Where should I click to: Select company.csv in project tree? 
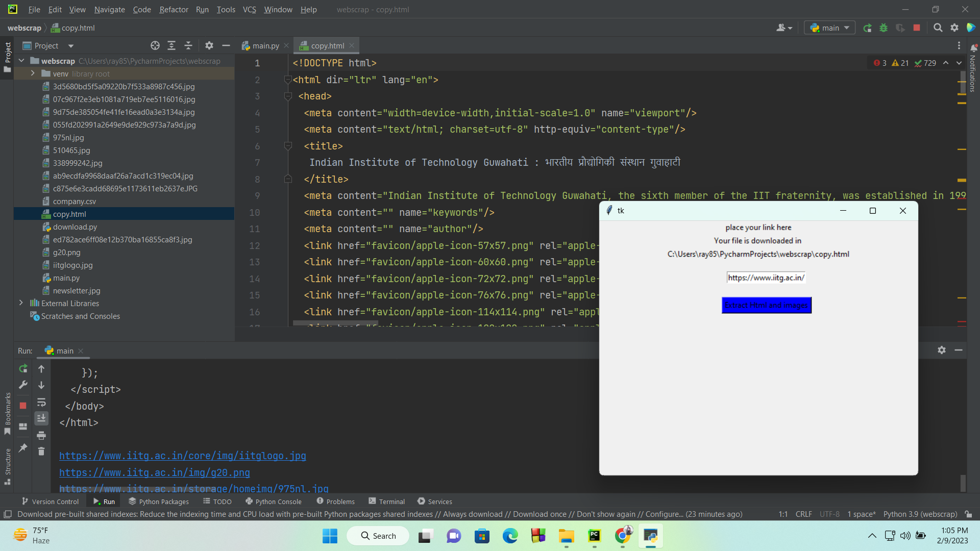pos(74,201)
